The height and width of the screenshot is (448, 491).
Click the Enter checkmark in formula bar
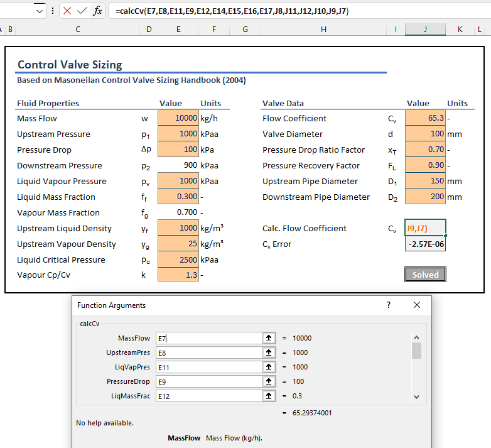tap(82, 11)
